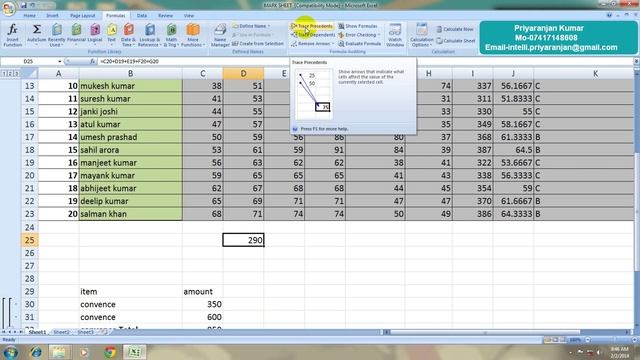
Task: Open More Functions menu
Action: (x=193, y=35)
